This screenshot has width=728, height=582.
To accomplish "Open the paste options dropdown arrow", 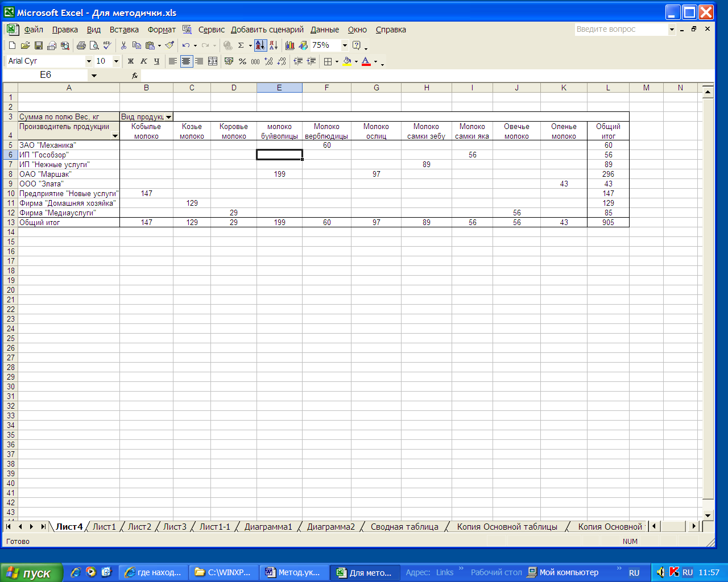I will [x=159, y=45].
